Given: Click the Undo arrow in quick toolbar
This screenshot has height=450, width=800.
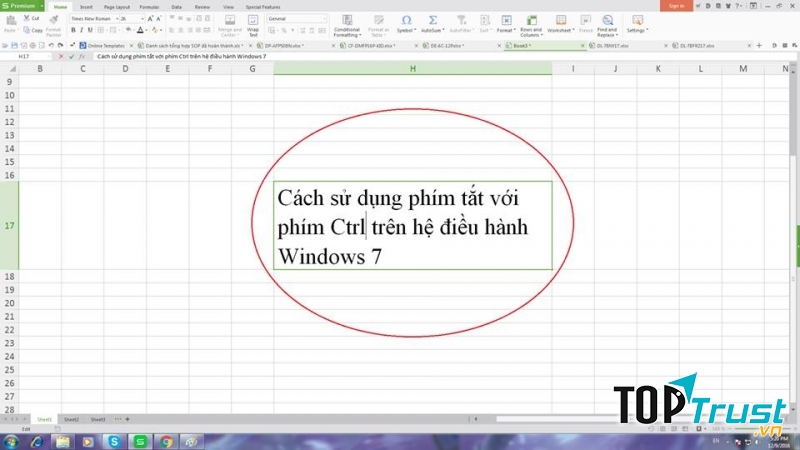Looking at the screenshot, I should coord(51,45).
